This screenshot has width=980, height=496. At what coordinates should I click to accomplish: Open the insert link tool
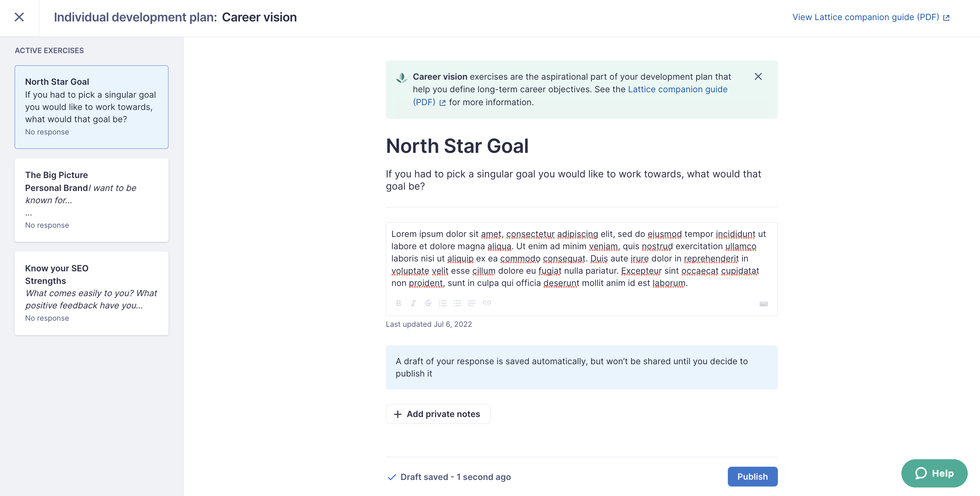tap(487, 303)
